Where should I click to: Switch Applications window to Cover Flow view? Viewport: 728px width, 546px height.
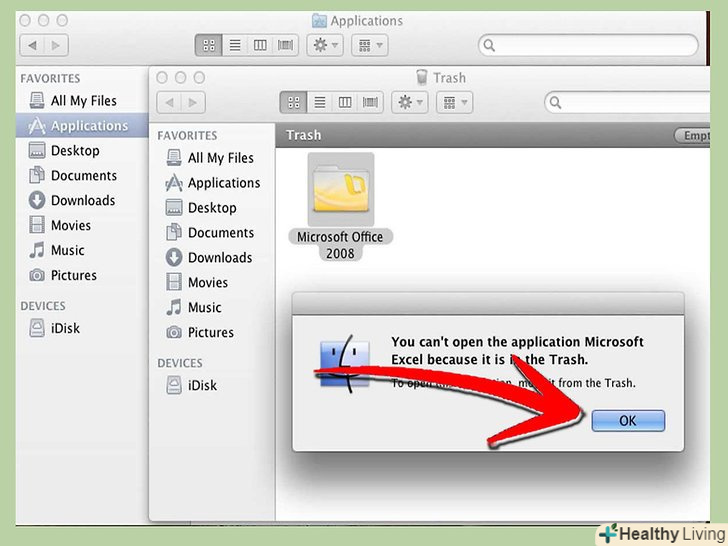(x=286, y=45)
